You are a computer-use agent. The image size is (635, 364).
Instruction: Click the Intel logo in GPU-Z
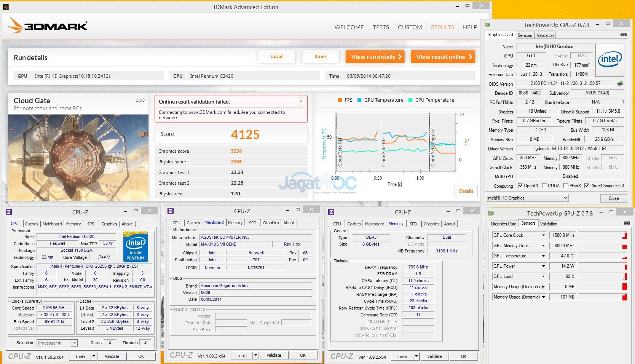point(609,60)
